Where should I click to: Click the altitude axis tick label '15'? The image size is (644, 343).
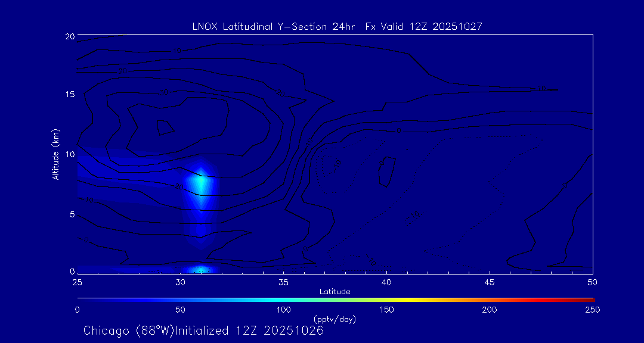[x=69, y=94]
